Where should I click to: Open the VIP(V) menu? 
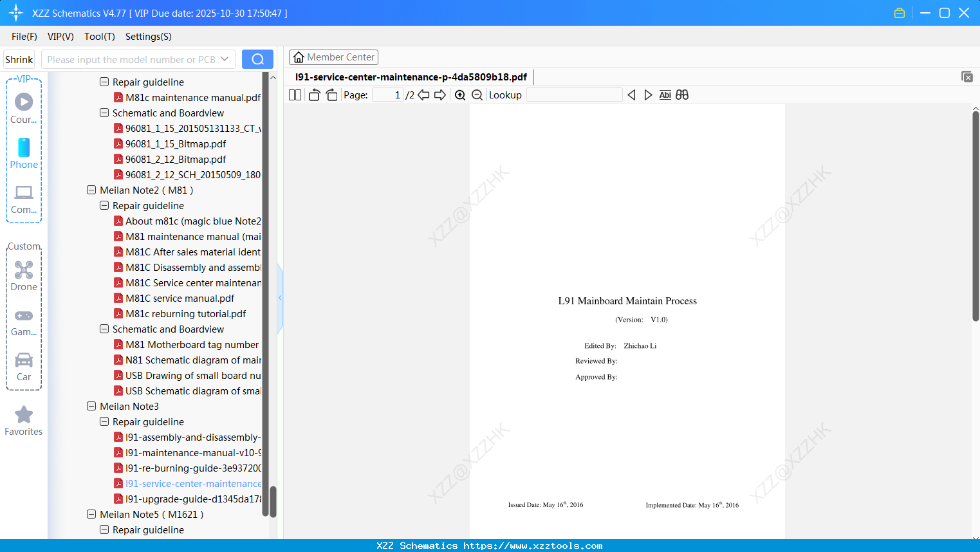point(60,37)
